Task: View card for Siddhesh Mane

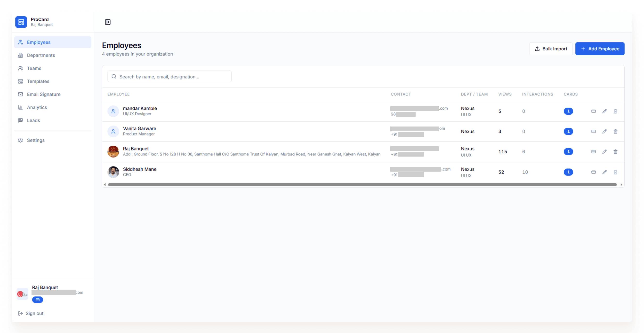Action: pos(593,172)
